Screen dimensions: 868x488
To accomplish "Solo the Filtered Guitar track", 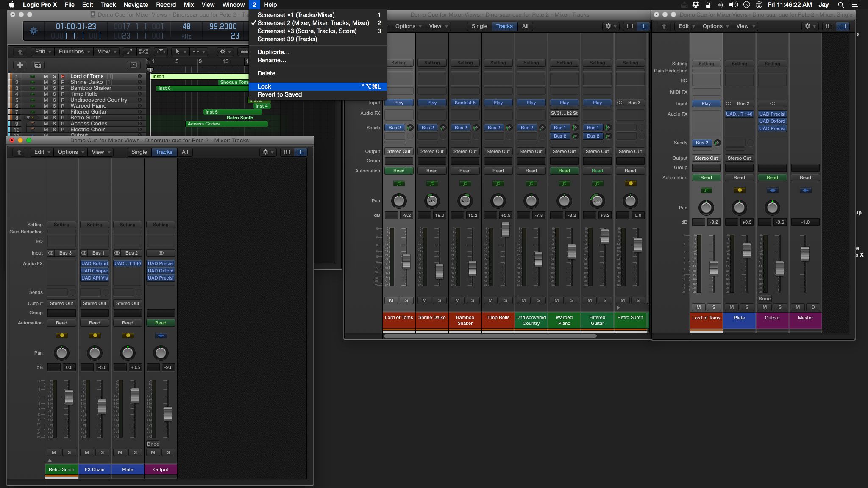I will [x=54, y=111].
